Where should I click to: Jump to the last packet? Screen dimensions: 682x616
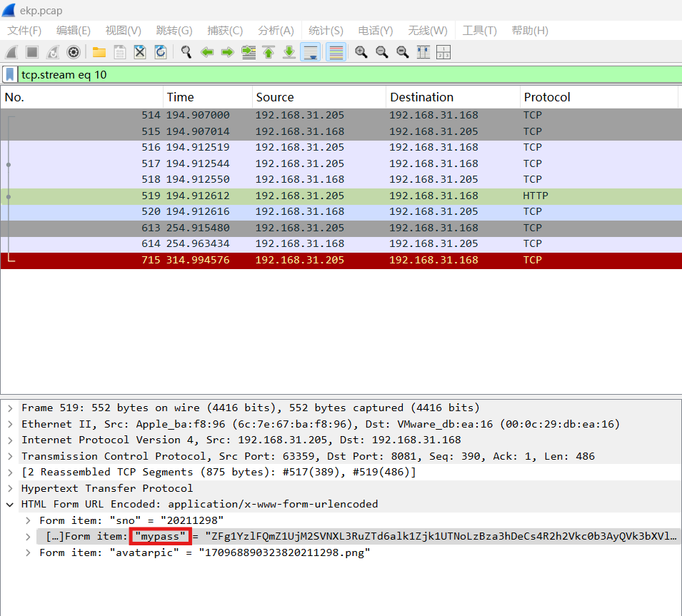click(289, 52)
